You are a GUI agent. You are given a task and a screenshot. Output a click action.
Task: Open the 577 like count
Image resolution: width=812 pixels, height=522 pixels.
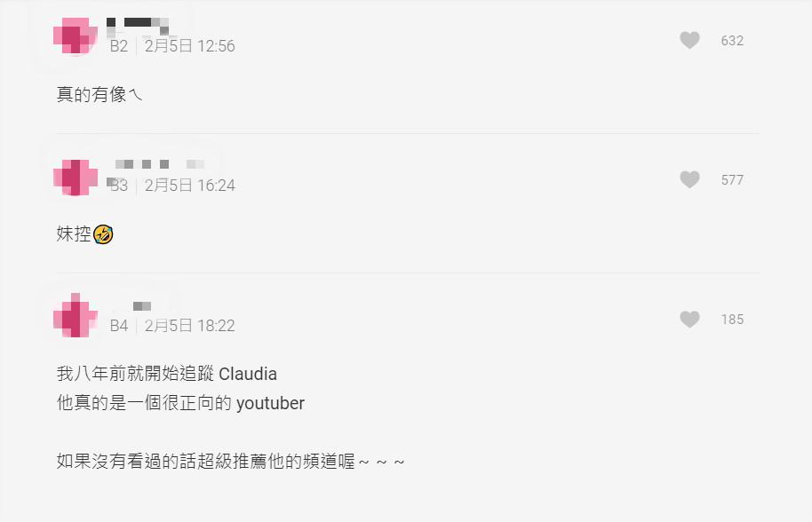(732, 180)
